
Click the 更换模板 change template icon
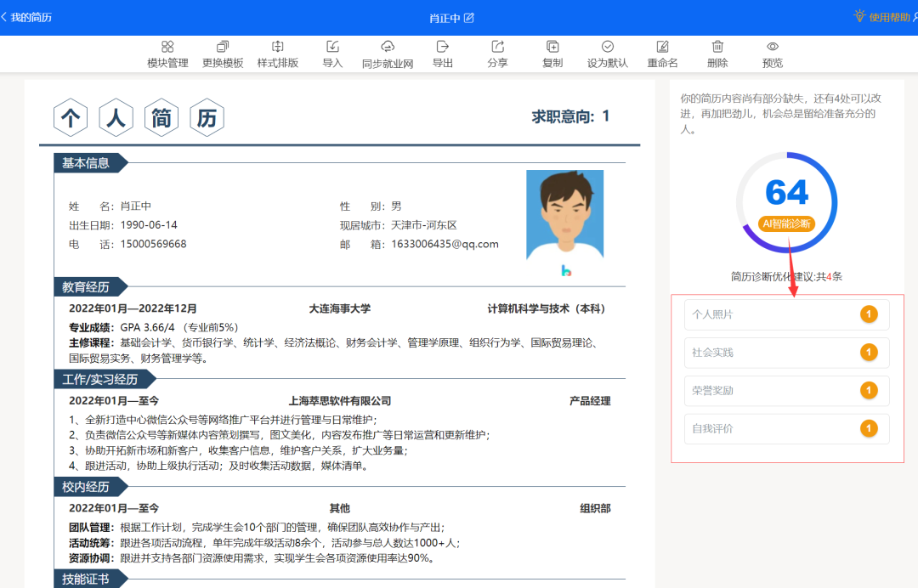pos(223,48)
